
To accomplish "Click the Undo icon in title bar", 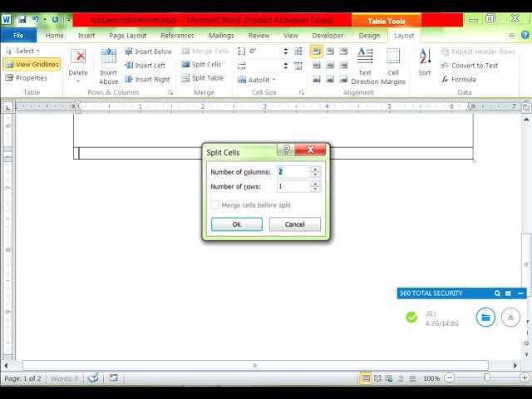I will [x=36, y=20].
